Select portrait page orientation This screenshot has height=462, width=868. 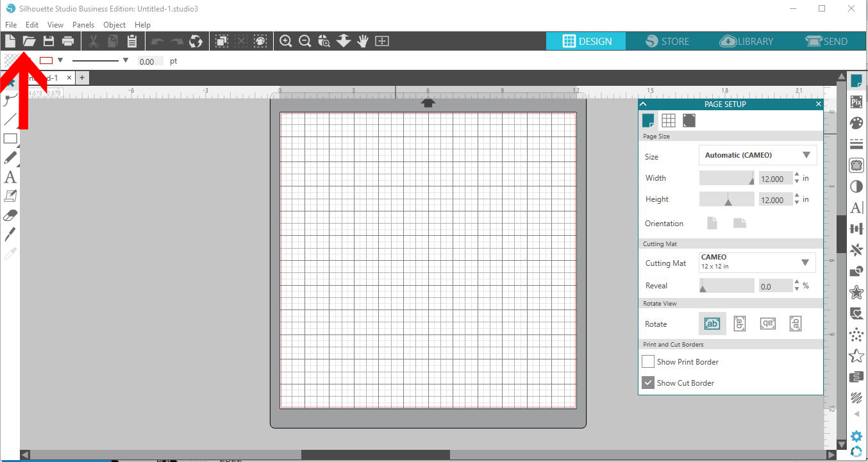[x=712, y=223]
